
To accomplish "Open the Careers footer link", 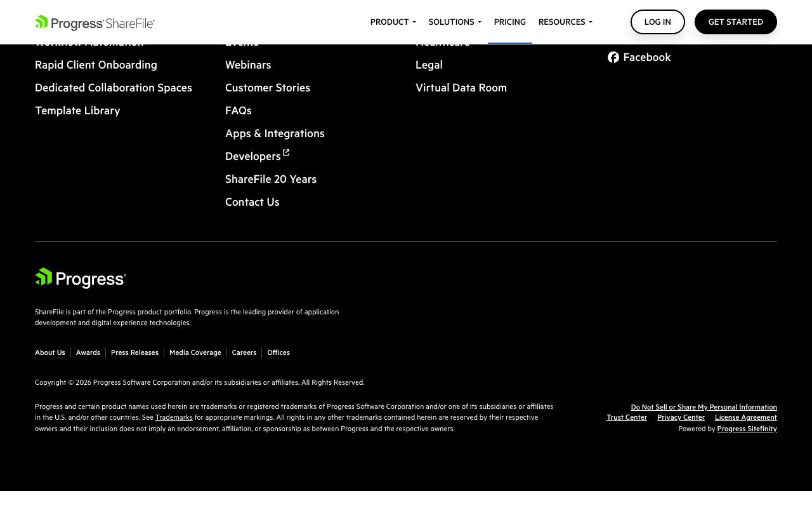I will tap(244, 352).
